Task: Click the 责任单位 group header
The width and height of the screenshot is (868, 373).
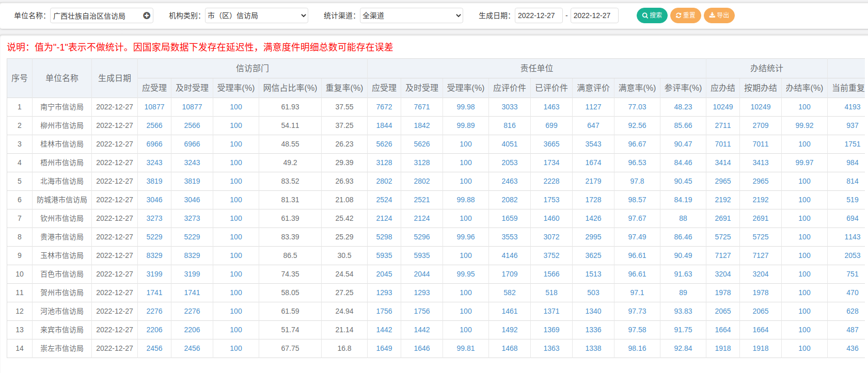Action: [536, 68]
